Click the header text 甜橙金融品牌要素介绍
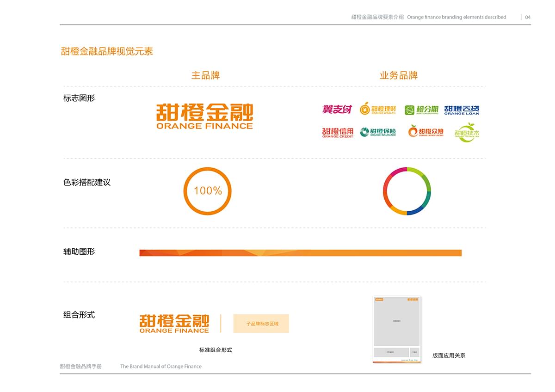Image resolution: width=555 pixels, height=392 pixels. click(377, 17)
